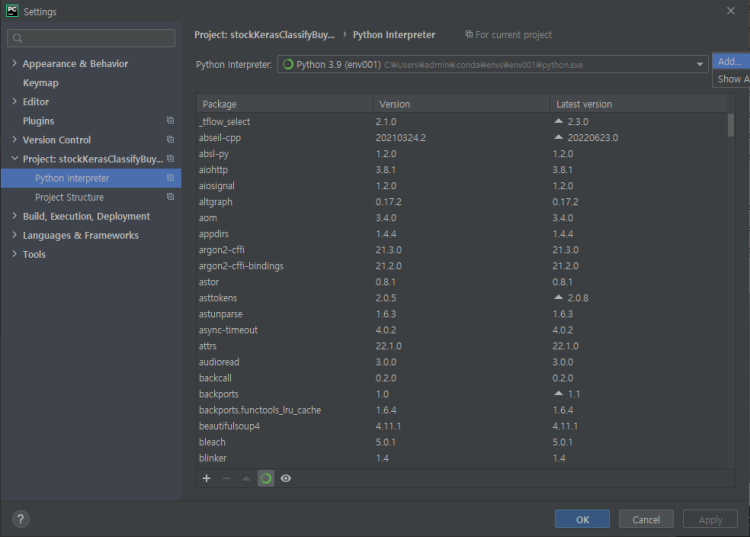Image resolution: width=750 pixels, height=537 pixels.
Task: Focus the settings search input field
Action: coord(91,38)
